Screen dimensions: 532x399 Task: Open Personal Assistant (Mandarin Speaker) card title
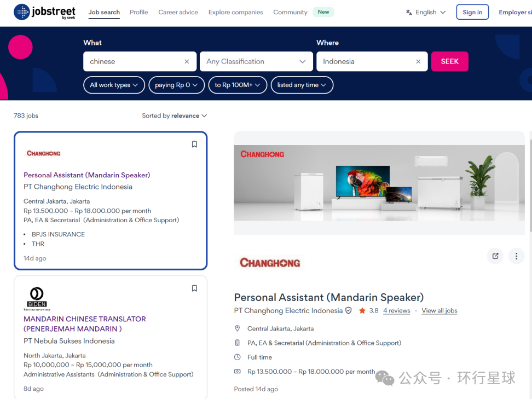87,175
